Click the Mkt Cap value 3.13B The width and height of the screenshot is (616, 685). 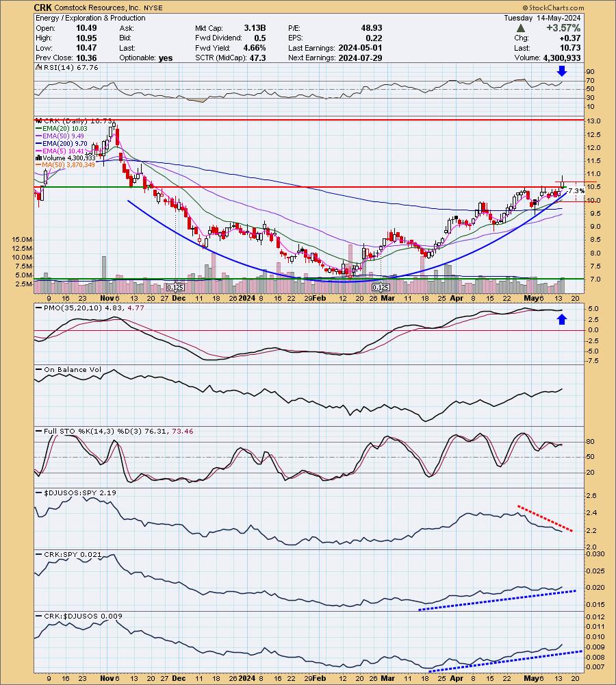tap(255, 28)
